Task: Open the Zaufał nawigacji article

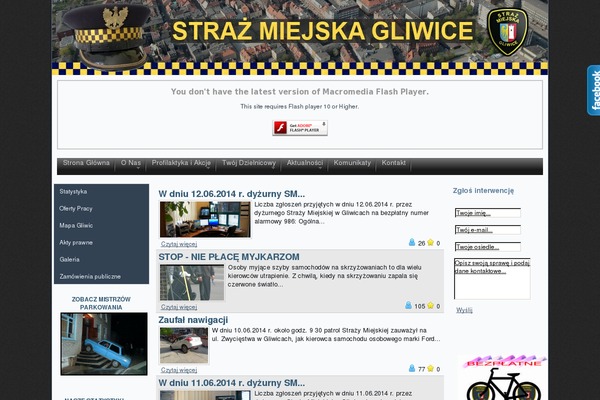Action: pyautogui.click(x=193, y=320)
